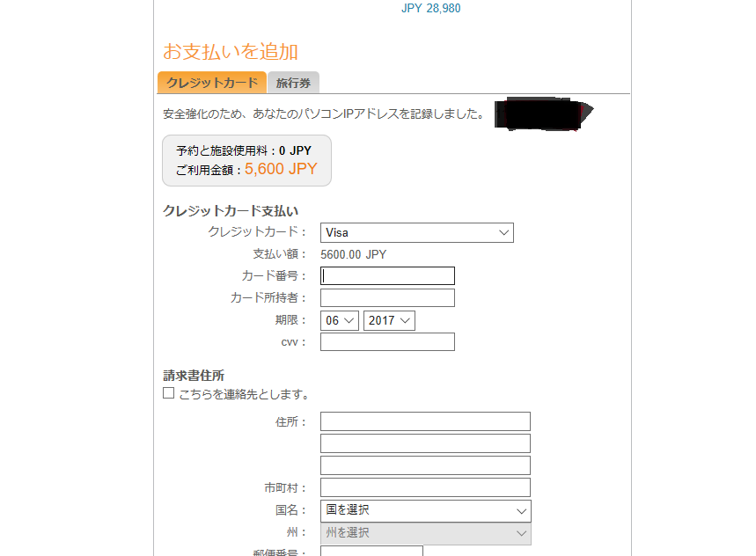The width and height of the screenshot is (756, 556).
Task: Click the disabled 州を選択 state dropdown
Action: 426,533
